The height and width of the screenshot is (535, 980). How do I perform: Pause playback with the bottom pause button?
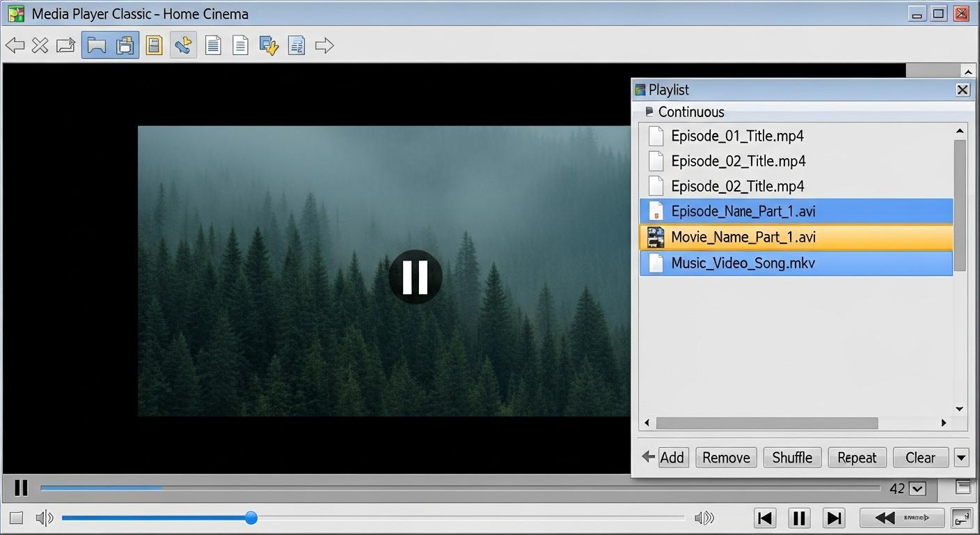pos(798,518)
